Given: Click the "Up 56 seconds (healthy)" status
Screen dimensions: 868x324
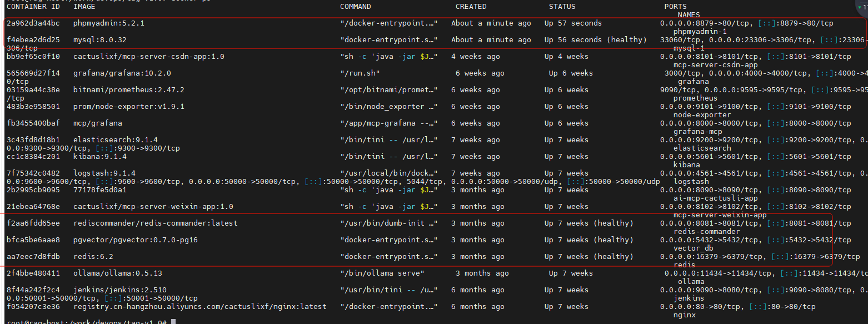Looking at the screenshot, I should [595, 40].
